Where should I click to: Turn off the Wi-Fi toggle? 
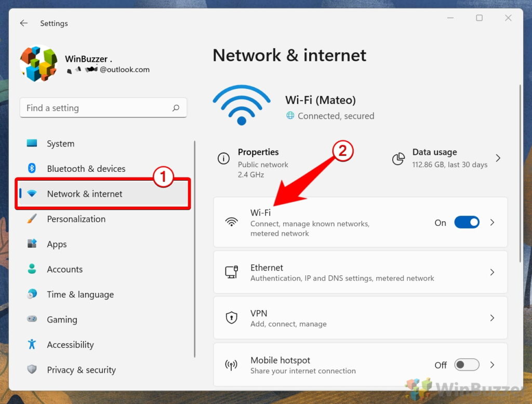click(467, 222)
